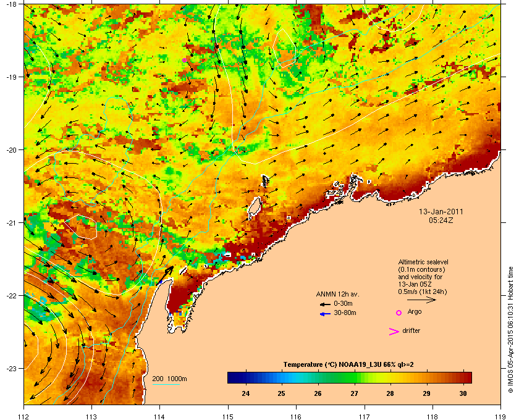The height and width of the screenshot is (420, 519).
Task: Click the black 0-30m arrow in the legend
Action: (x=325, y=304)
